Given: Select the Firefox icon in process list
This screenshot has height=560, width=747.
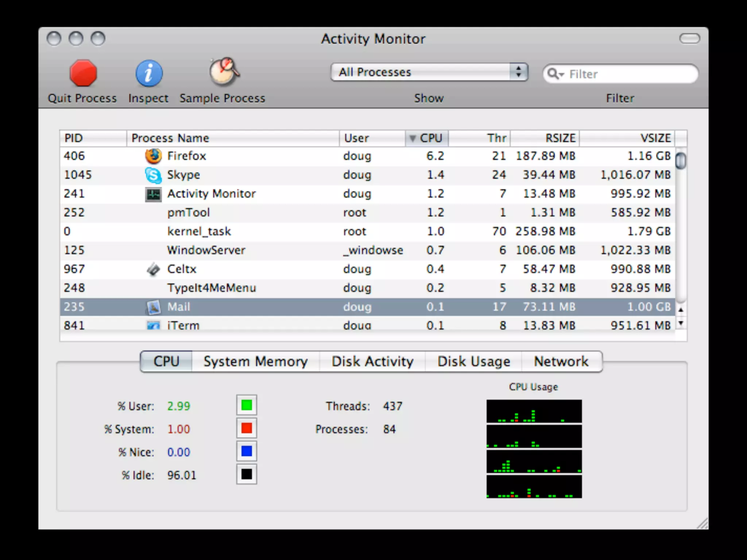Looking at the screenshot, I should (x=153, y=156).
